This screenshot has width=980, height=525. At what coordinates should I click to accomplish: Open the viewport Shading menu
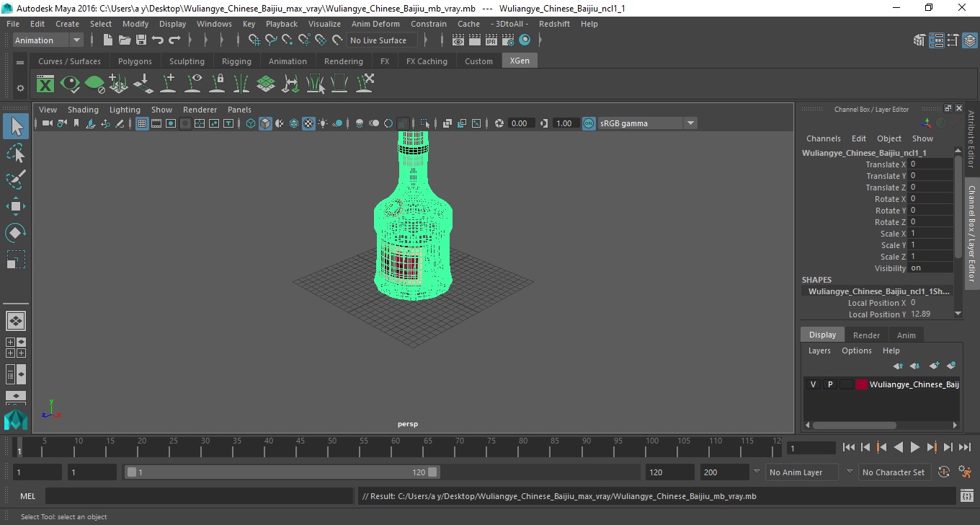point(83,110)
